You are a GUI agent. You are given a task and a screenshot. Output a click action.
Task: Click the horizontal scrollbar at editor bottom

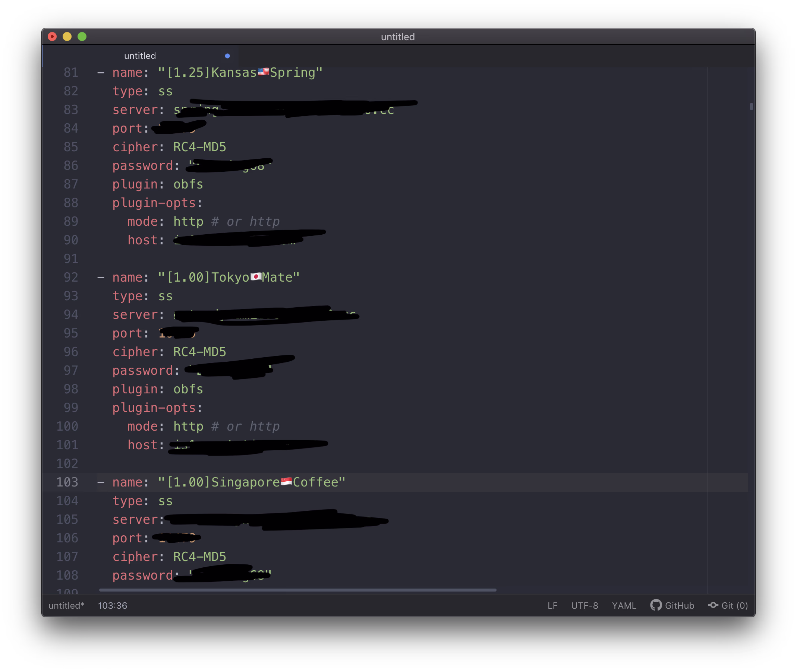[x=297, y=590]
